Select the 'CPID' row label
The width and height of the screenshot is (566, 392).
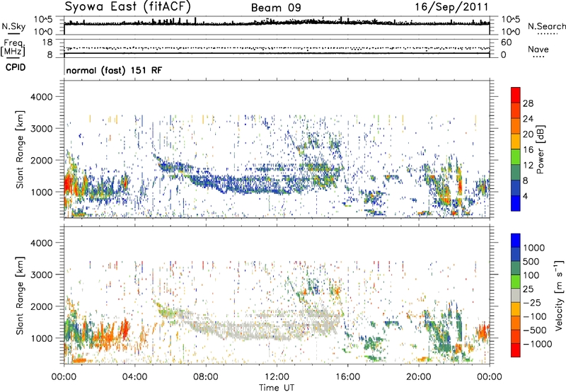[16, 67]
